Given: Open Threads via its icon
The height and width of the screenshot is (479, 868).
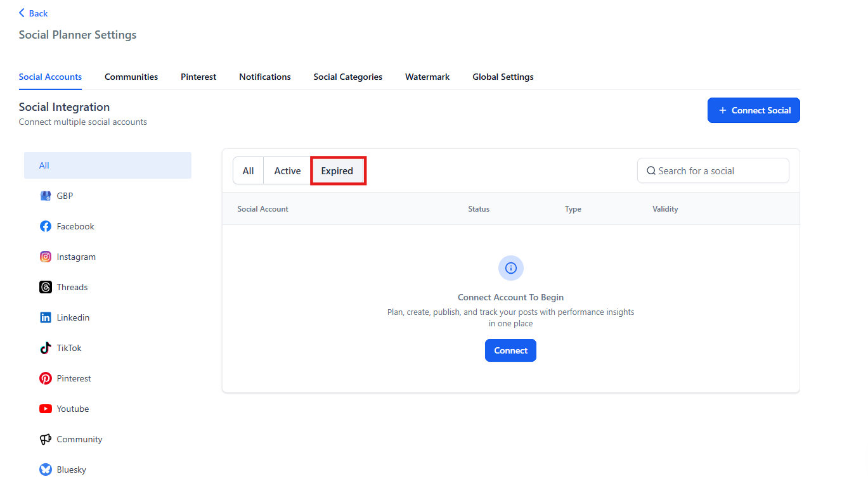Looking at the screenshot, I should click(46, 287).
